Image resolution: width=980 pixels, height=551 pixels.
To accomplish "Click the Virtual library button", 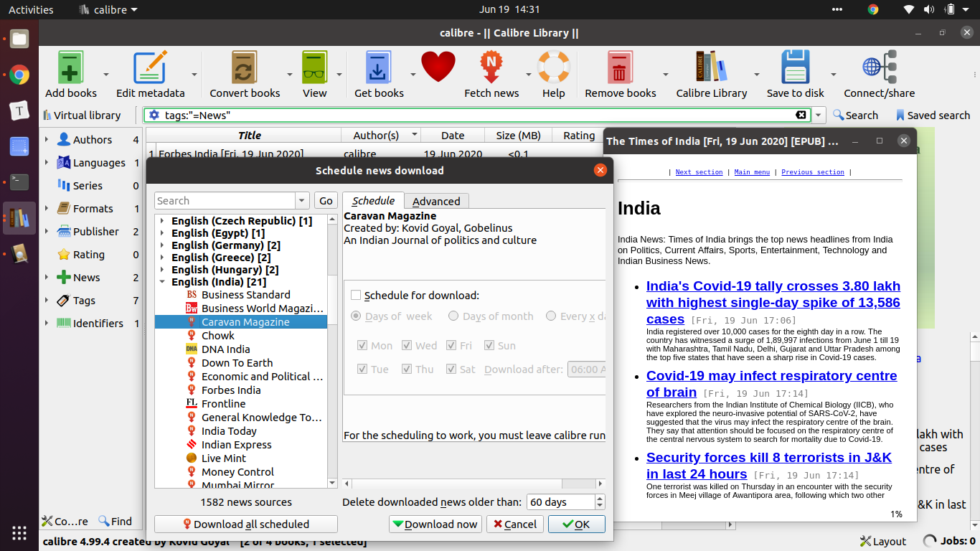I will click(81, 115).
